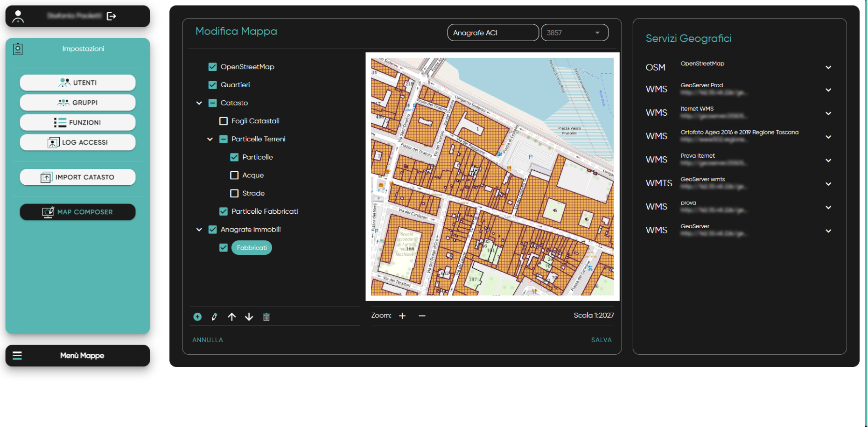Open the 3857 projection dropdown

(x=574, y=33)
